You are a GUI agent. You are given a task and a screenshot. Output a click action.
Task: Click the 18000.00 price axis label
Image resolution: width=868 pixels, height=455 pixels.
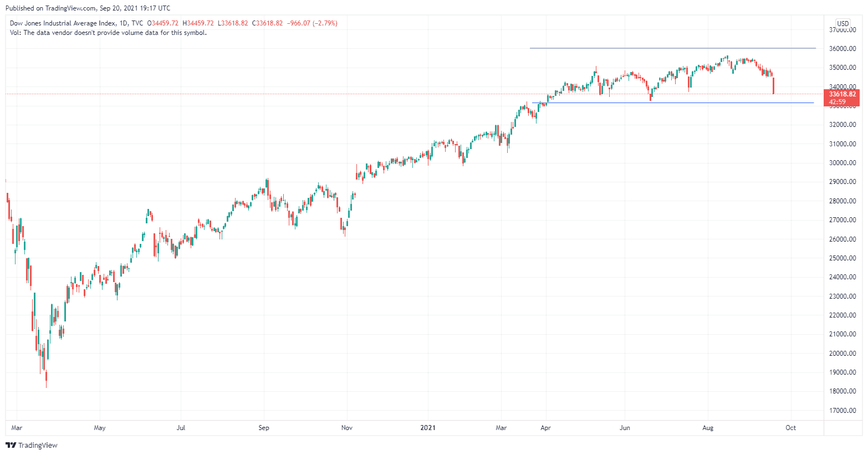pos(843,391)
